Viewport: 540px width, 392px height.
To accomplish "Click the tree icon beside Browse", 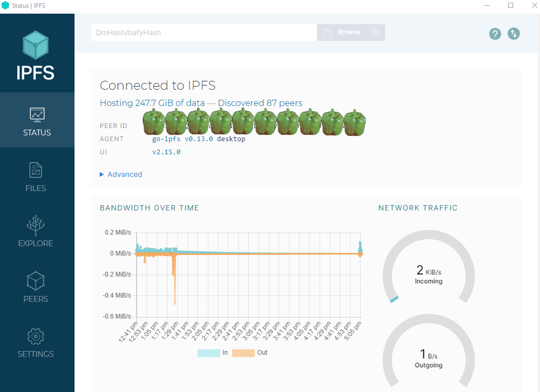I will pos(375,33).
